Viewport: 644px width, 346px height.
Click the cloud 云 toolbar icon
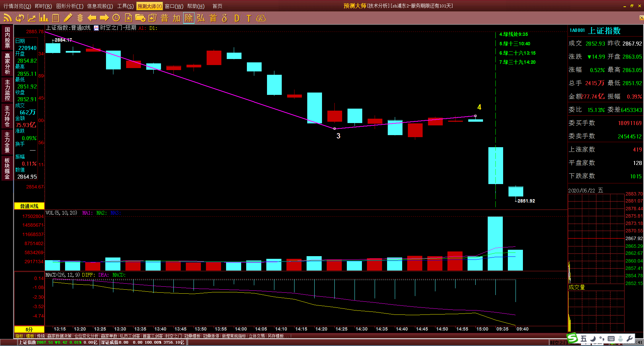(x=261, y=18)
